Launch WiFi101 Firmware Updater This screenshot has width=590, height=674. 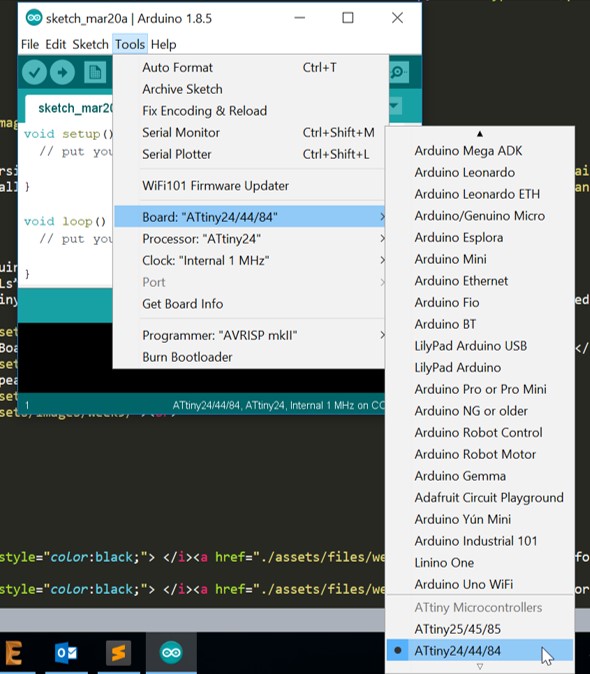250,186
